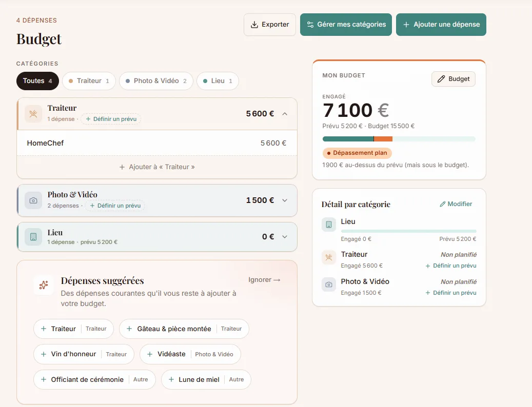Click the pencil icon on the Budget button
This screenshot has height=407, width=532.
441,79
